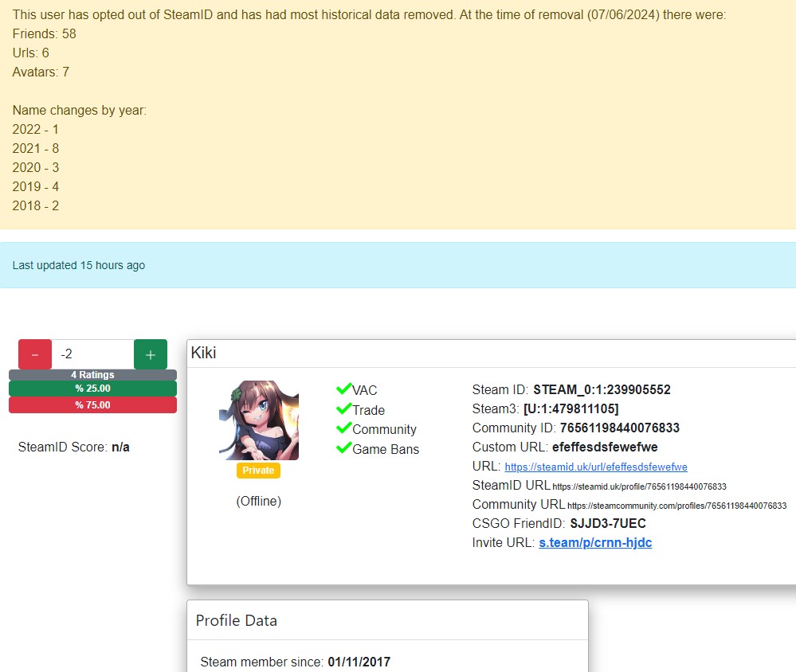The height and width of the screenshot is (672, 796).
Task: Click the Friends: 58 line
Action: [x=44, y=34]
